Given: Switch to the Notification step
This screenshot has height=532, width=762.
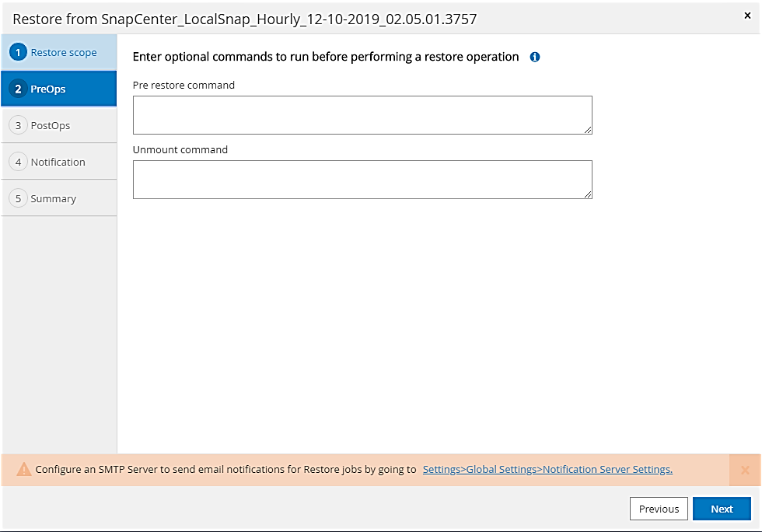Looking at the screenshot, I should pyautogui.click(x=58, y=162).
